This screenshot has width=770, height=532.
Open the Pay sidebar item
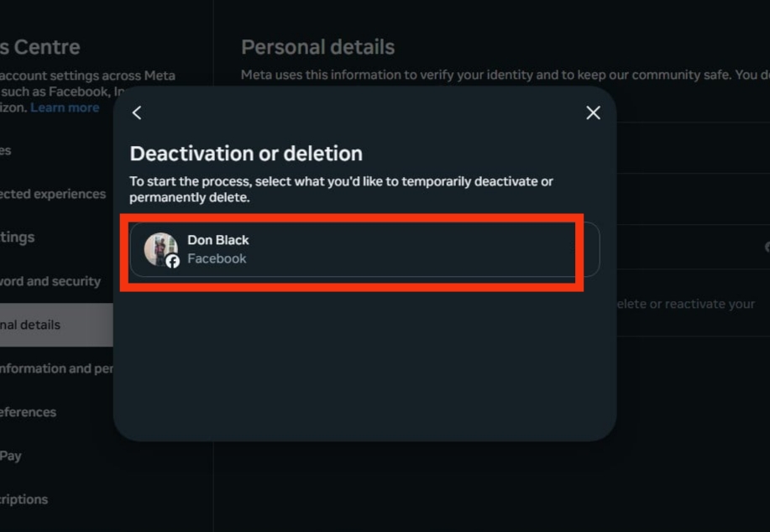coord(11,456)
